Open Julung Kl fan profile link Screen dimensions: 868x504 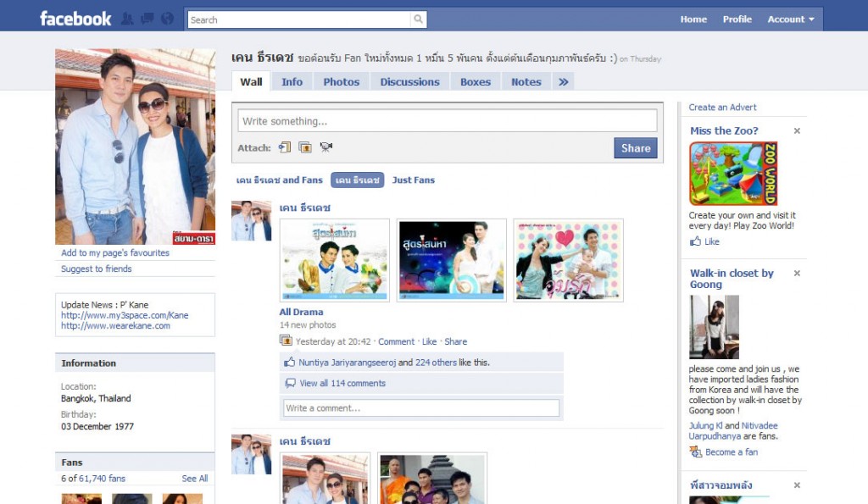click(705, 425)
